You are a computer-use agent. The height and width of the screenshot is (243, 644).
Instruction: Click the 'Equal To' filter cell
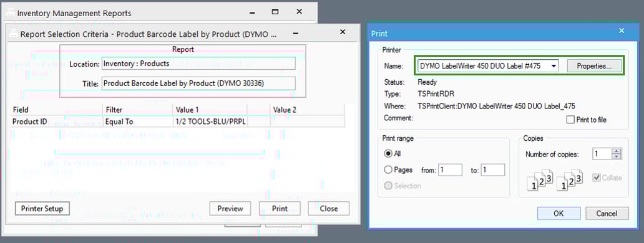[x=137, y=121]
